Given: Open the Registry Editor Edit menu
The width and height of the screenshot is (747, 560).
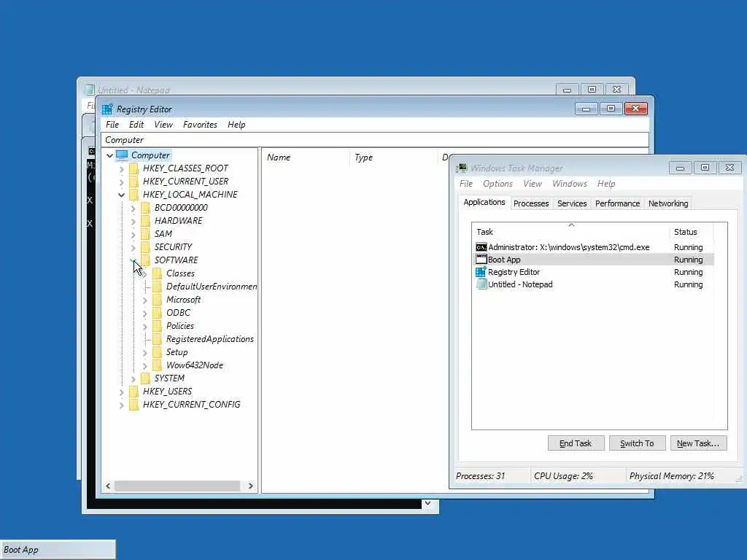Looking at the screenshot, I should (136, 125).
